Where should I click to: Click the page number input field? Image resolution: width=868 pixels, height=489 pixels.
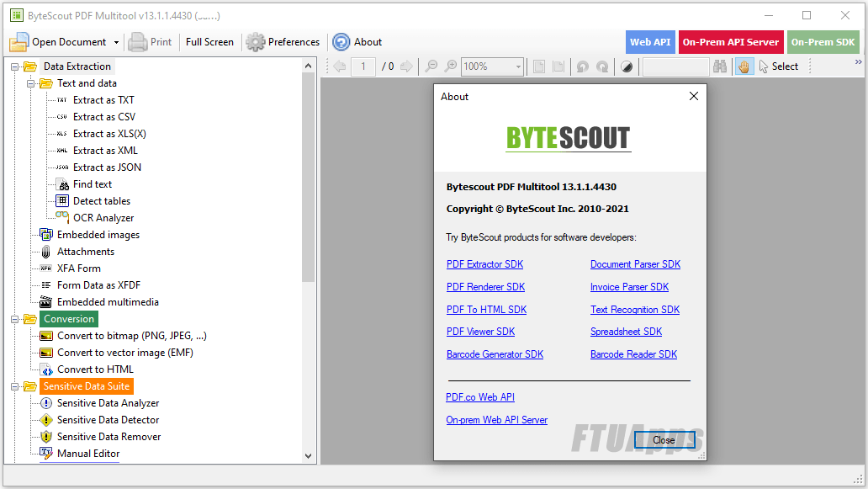click(x=363, y=66)
